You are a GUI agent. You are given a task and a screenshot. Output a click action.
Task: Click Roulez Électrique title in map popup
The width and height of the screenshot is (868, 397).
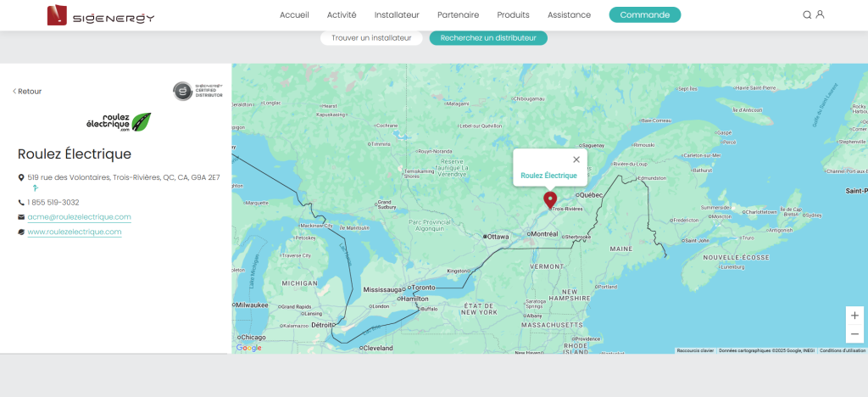pyautogui.click(x=548, y=176)
